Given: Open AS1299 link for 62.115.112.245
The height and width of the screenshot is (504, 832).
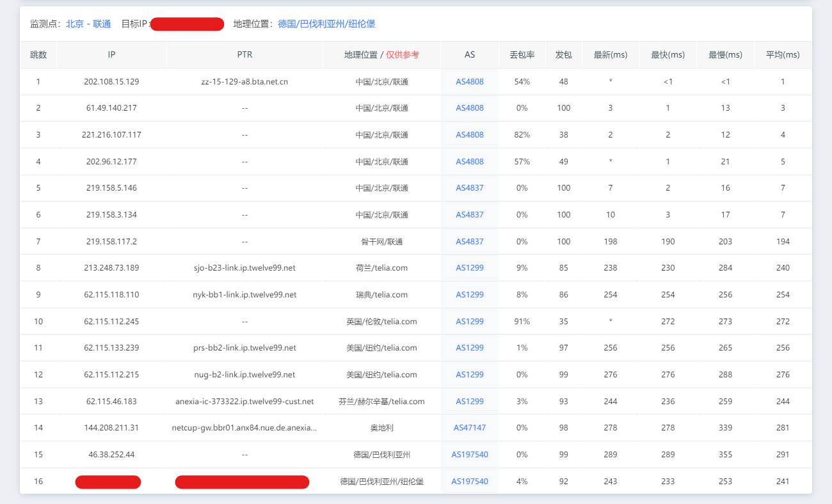Looking at the screenshot, I should tap(470, 322).
